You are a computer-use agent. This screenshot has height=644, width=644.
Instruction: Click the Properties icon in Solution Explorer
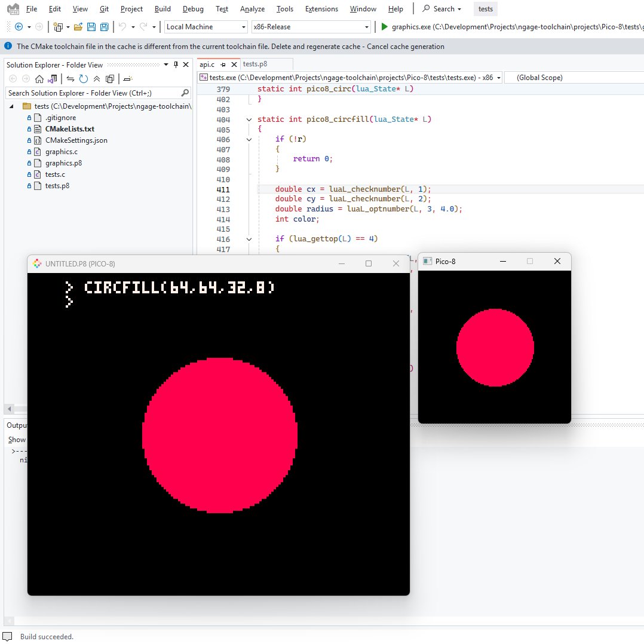coord(128,79)
